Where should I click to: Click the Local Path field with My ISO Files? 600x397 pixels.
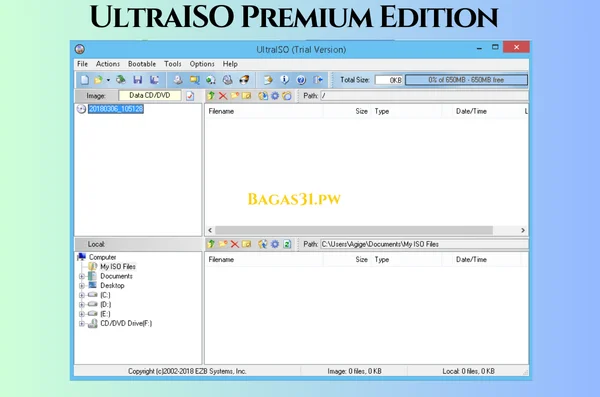point(424,244)
